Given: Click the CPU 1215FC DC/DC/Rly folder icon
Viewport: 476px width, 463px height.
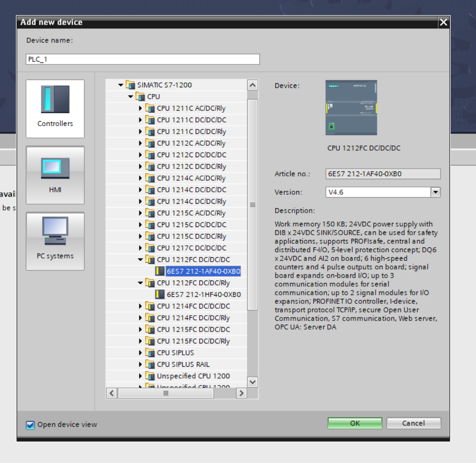Looking at the screenshot, I should 150,341.
